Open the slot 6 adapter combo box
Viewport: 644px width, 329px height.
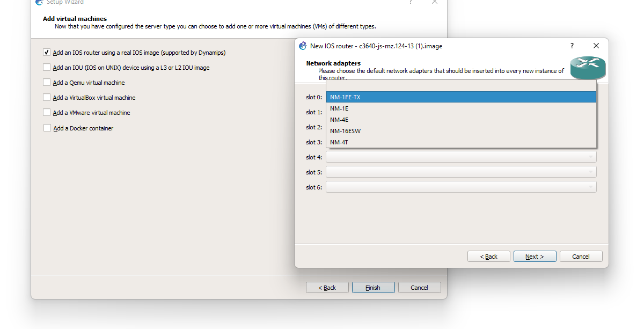pyautogui.click(x=461, y=187)
